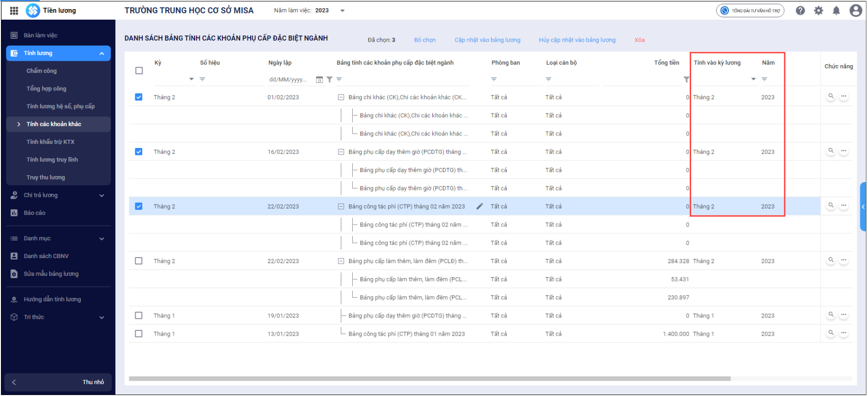Open the notifications bell
Viewport: 868px width, 396px height.
click(836, 11)
